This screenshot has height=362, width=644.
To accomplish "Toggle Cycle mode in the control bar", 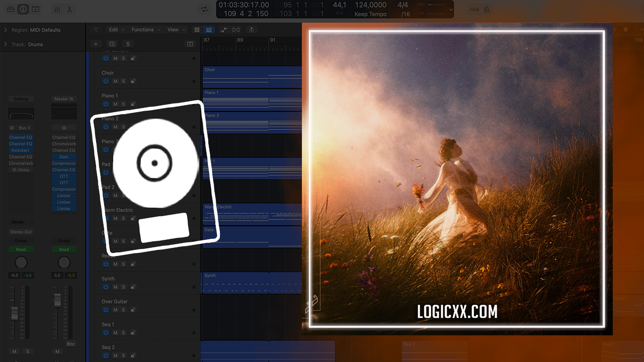I will coord(204,9).
